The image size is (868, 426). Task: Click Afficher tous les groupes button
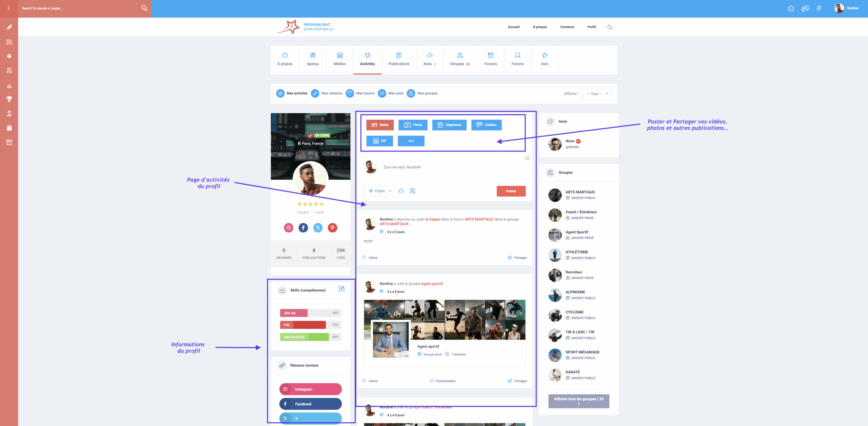click(578, 401)
